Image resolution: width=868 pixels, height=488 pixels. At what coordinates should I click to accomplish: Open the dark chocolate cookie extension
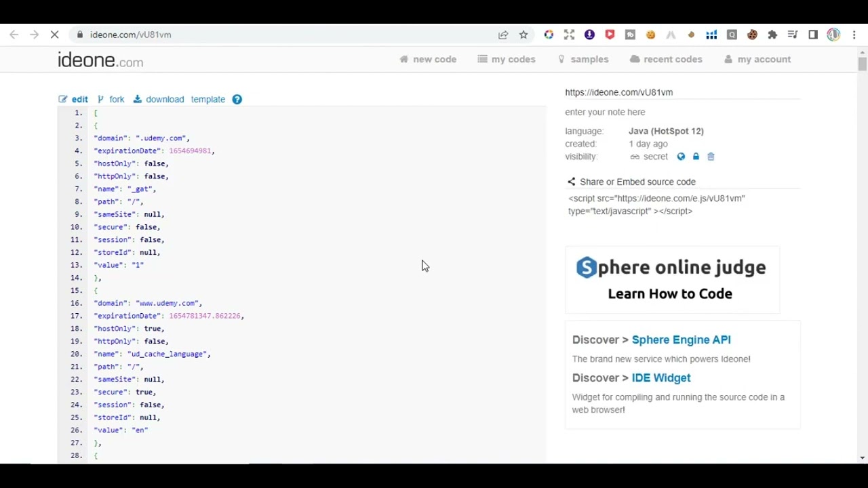(752, 35)
